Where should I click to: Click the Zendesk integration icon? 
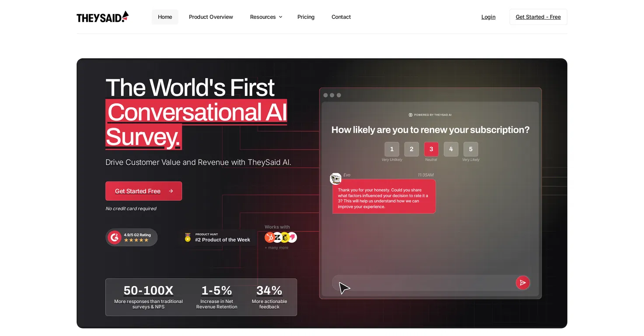tap(277, 237)
